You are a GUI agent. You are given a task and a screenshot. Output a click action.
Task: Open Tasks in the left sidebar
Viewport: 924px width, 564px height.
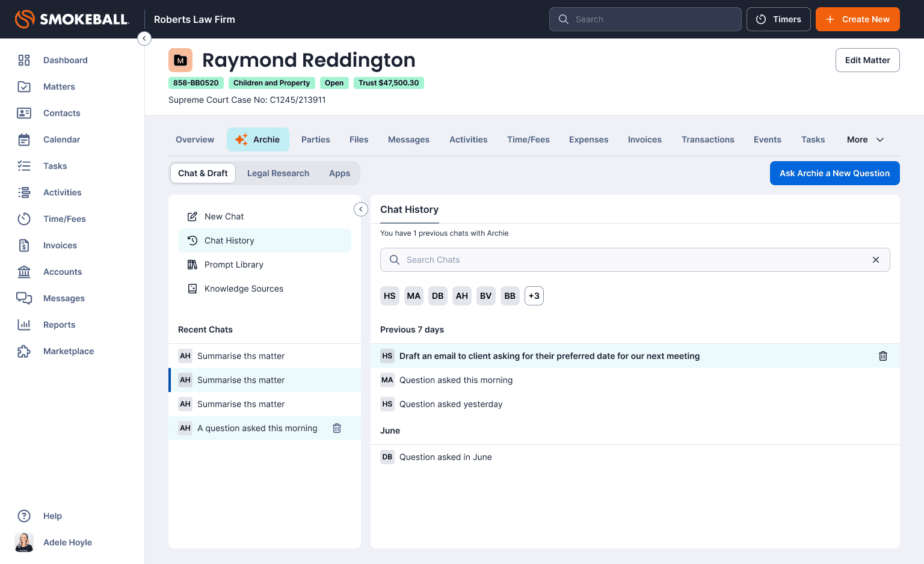55,166
